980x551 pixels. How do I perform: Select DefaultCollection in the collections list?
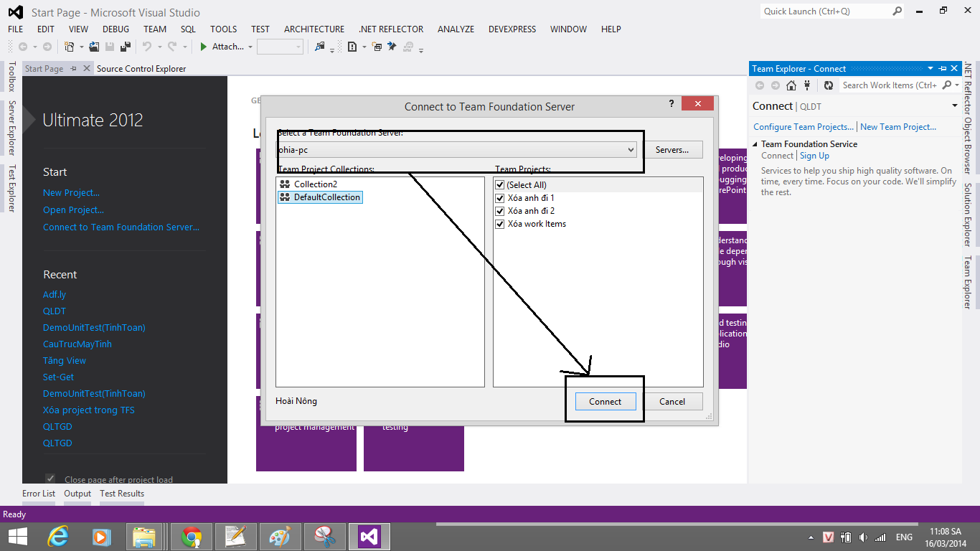(320, 197)
